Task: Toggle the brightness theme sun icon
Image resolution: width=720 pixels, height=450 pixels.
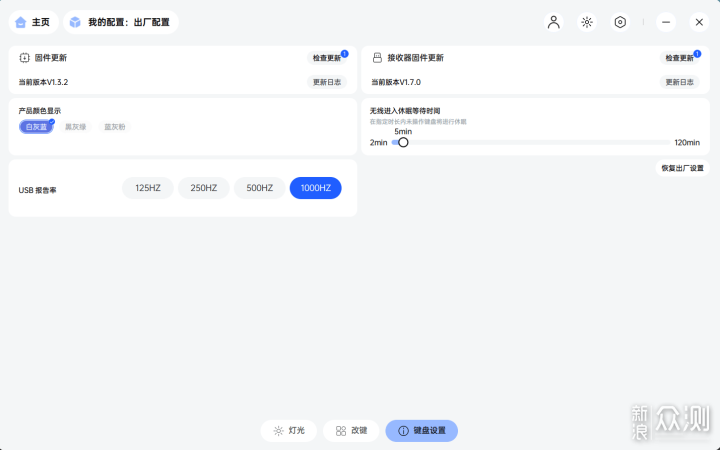Action: click(x=587, y=22)
